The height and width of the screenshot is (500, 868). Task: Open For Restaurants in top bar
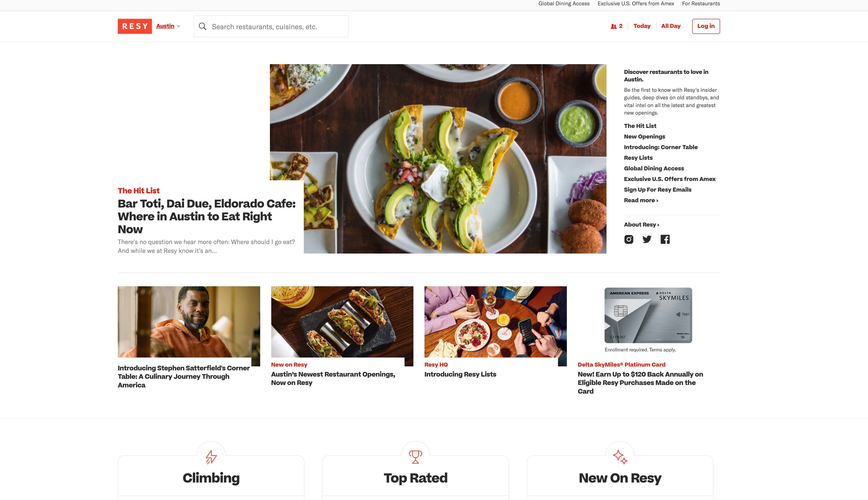[701, 4]
